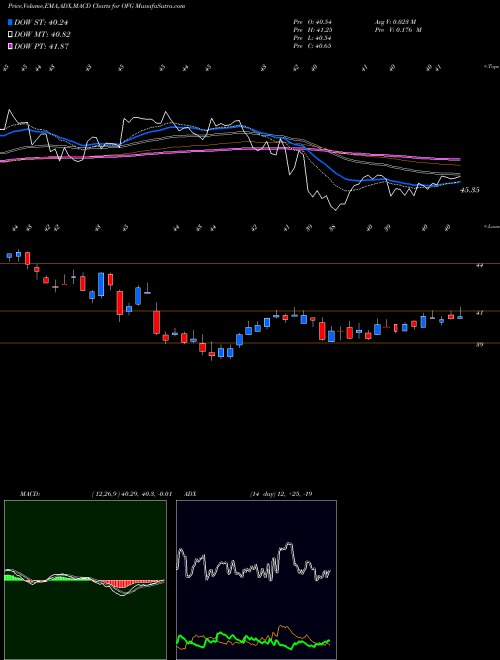Click the blue DOW ST legend swatch

(x=11, y=23)
